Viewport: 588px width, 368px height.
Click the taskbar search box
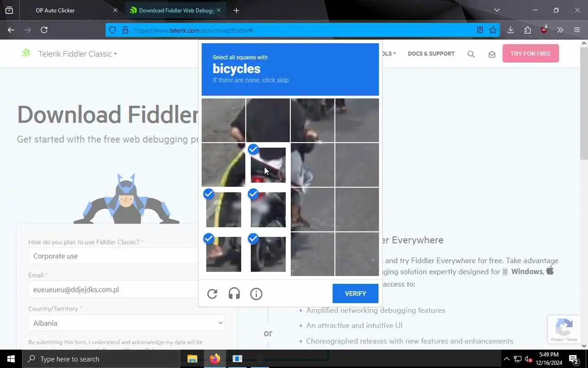(101, 359)
